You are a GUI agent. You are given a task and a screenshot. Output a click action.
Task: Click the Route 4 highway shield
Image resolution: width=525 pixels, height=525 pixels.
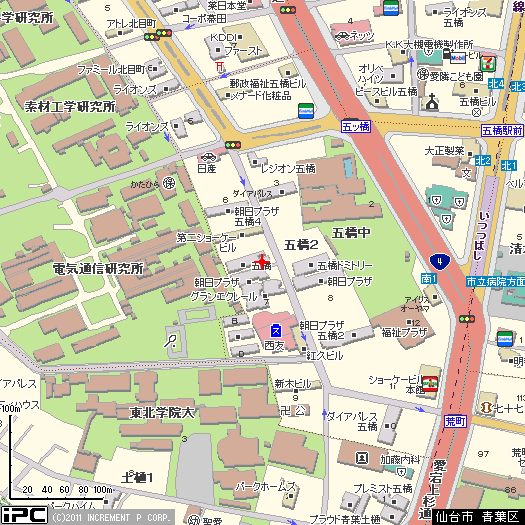(440, 262)
